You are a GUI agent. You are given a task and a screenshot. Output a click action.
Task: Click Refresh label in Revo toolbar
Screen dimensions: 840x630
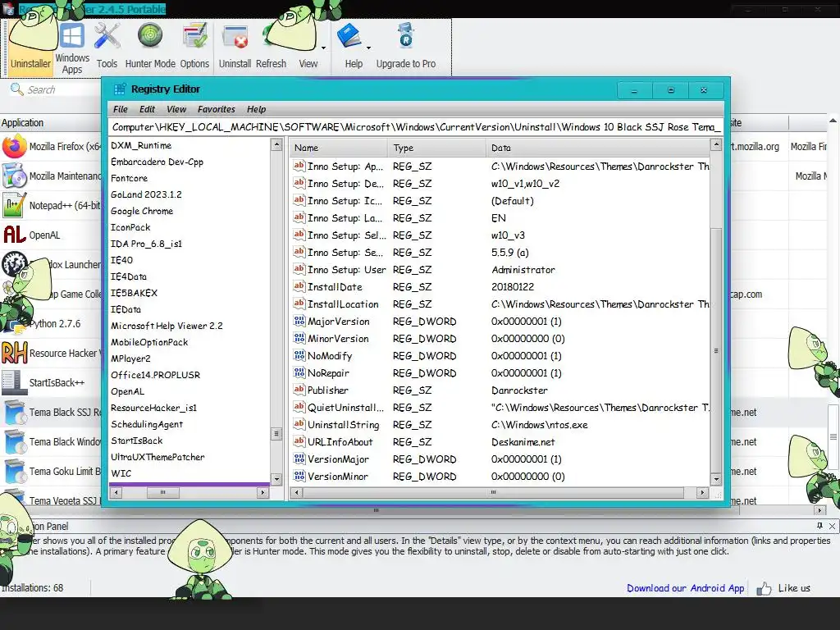tap(271, 63)
